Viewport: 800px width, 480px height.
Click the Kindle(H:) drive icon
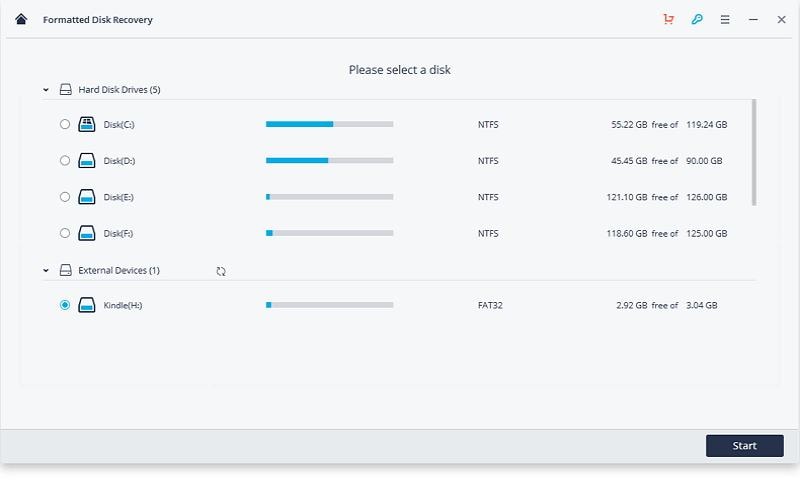[x=87, y=305]
